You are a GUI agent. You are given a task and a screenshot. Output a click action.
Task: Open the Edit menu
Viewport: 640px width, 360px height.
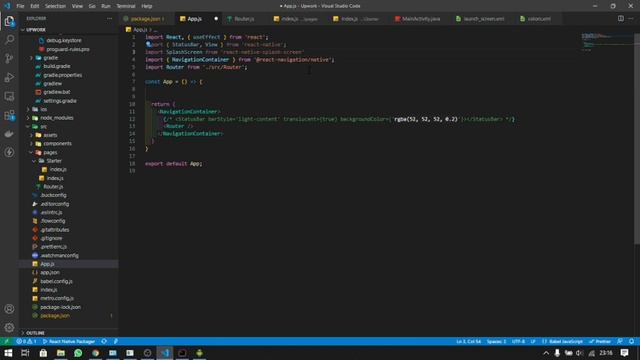click(x=35, y=6)
